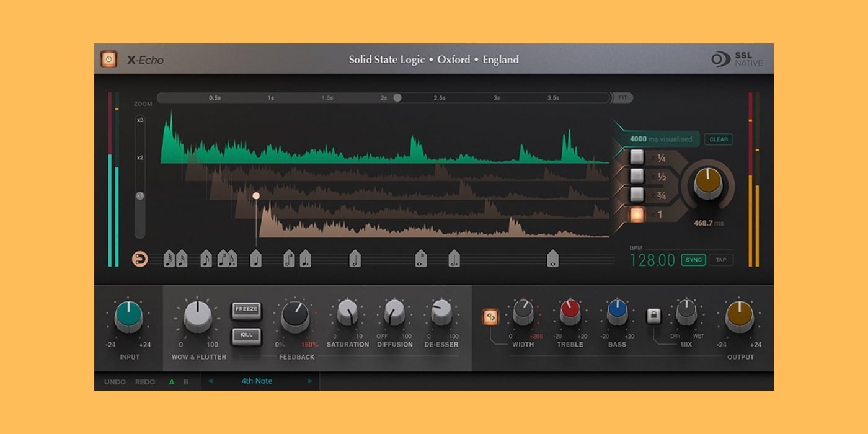Viewport: 868px width, 434px height.
Task: Switch to preset slot A
Action: click(x=172, y=382)
